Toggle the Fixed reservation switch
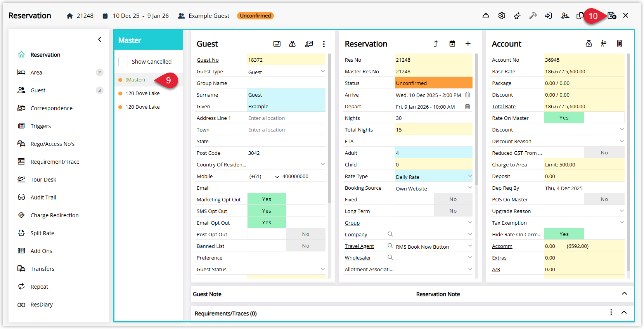The image size is (644, 329). (x=453, y=199)
